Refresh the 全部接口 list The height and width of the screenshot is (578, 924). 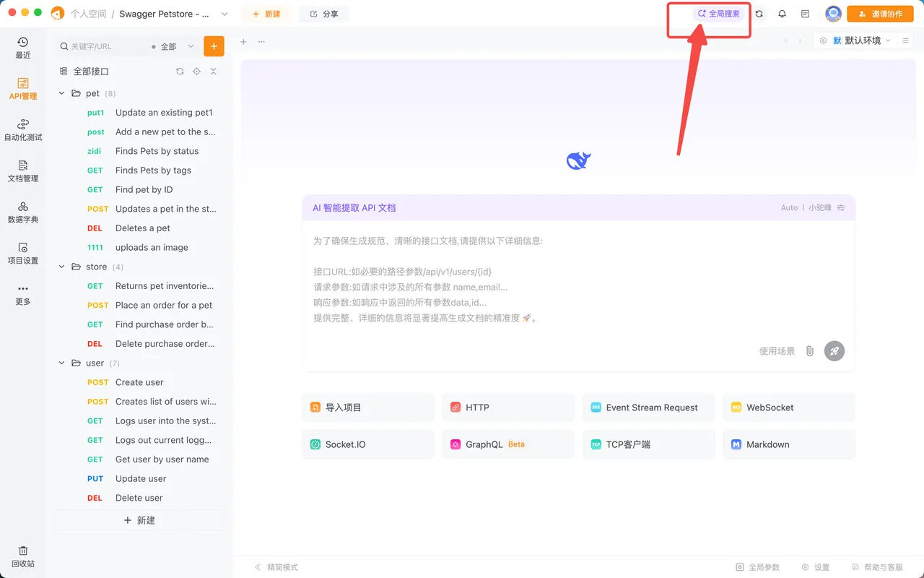[x=180, y=72]
